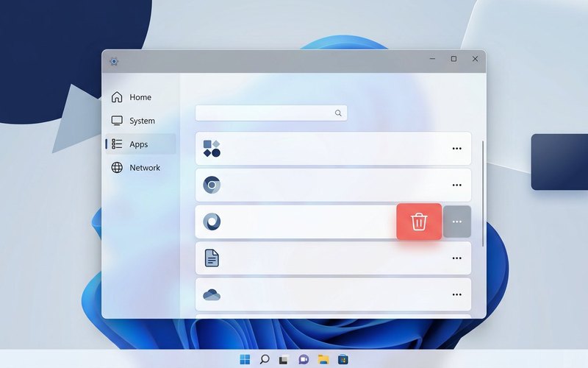Open Task View on the taskbar
Viewport: 588px width, 368px height.
pyautogui.click(x=284, y=359)
